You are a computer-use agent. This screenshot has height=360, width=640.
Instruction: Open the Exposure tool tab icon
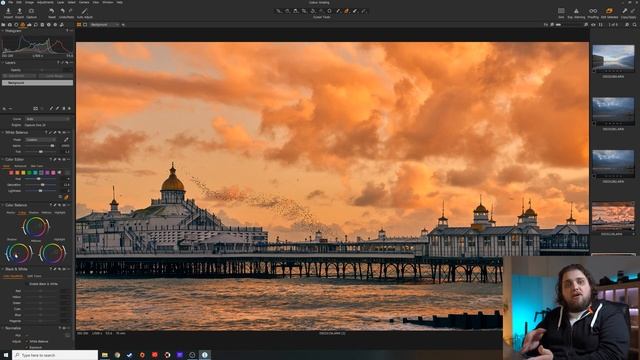click(x=29, y=24)
